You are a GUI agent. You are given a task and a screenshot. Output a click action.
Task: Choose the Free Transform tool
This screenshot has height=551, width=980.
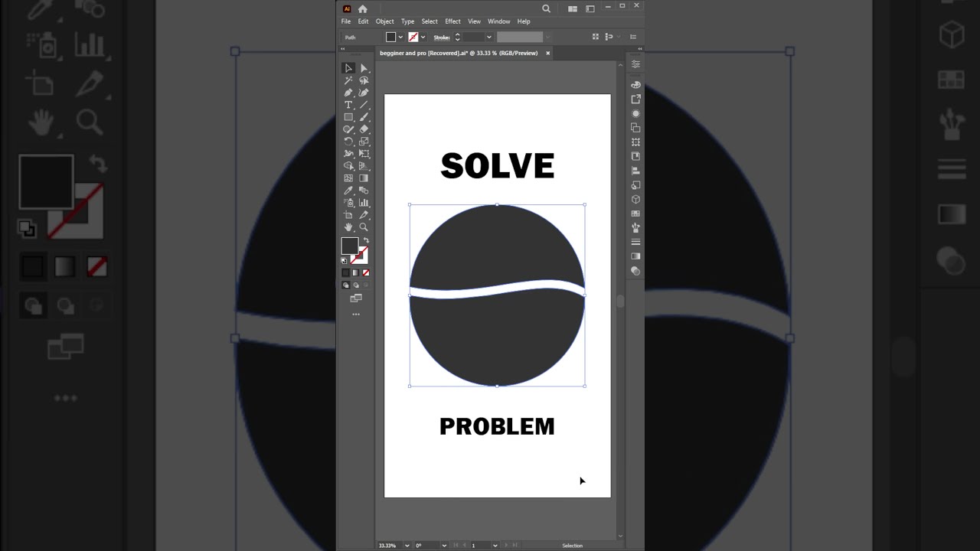364,154
